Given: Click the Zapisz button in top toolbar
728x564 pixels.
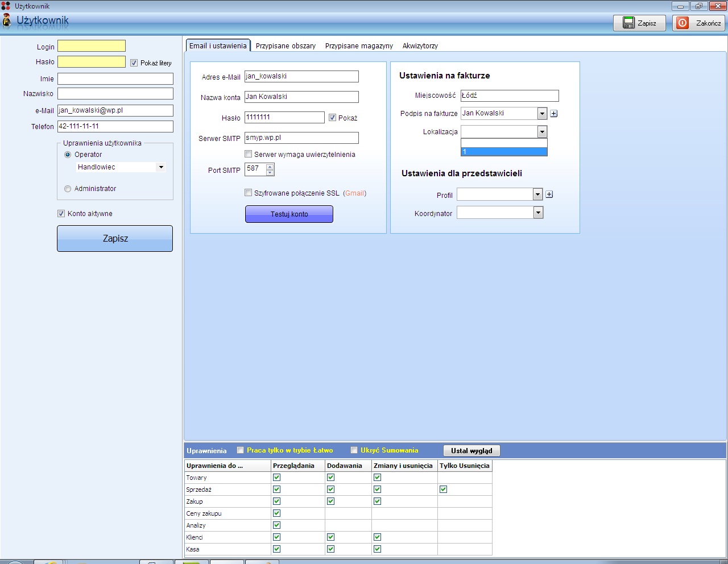Looking at the screenshot, I should click(639, 23).
